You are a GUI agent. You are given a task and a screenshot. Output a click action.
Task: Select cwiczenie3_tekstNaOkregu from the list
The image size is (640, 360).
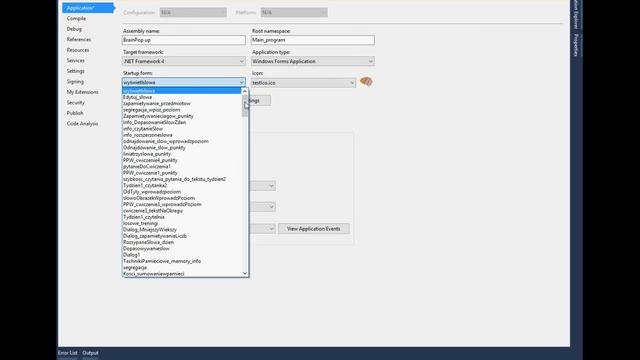[x=182, y=211]
